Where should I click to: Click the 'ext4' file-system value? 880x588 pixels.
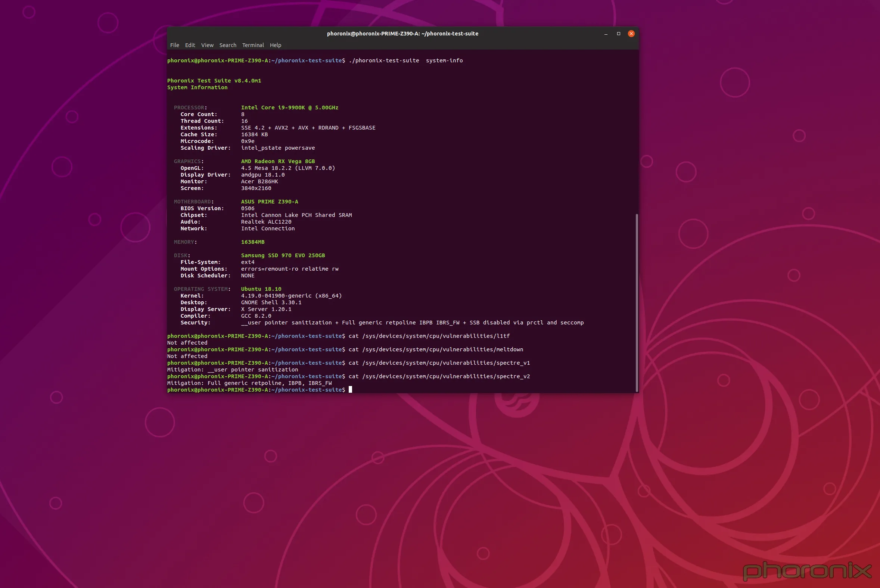coord(248,262)
